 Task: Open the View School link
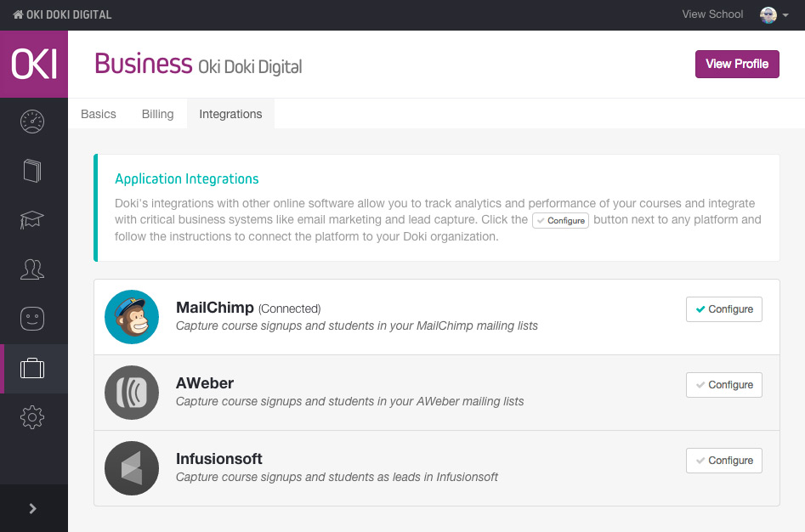pyautogui.click(x=712, y=14)
